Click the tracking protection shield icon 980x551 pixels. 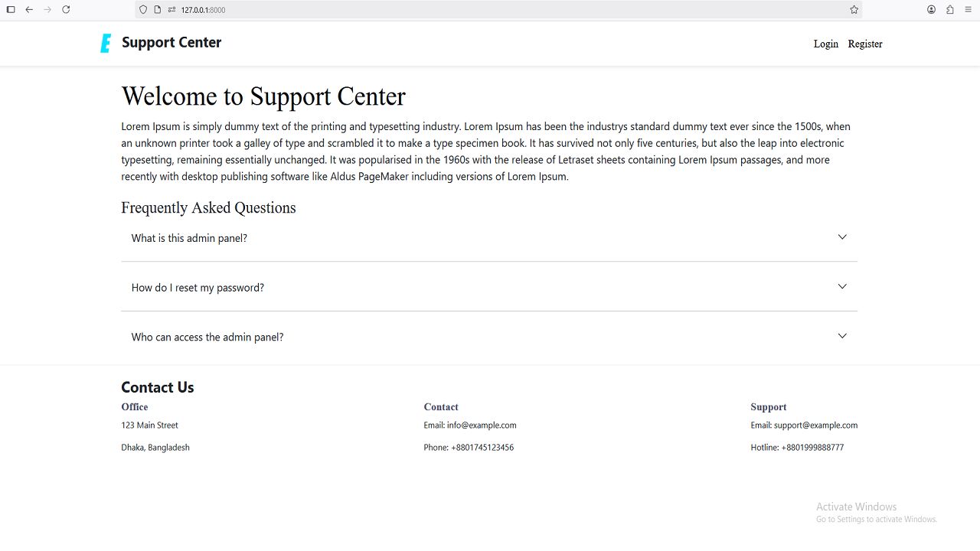(143, 10)
